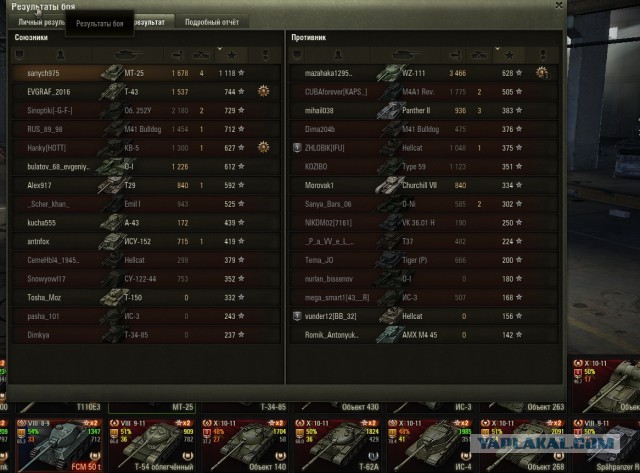This screenshot has width=640, height=473.
Task: Select Т-54 облегчённый in tank carousel
Action: coord(152,445)
